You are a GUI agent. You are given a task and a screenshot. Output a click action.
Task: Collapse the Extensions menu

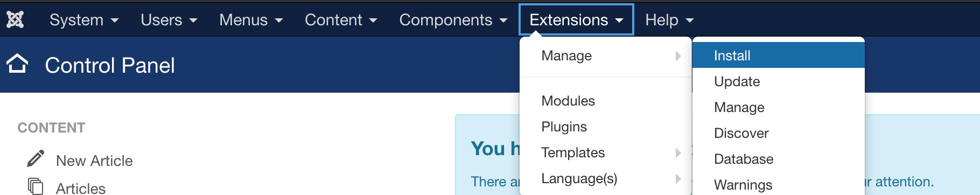[576, 20]
